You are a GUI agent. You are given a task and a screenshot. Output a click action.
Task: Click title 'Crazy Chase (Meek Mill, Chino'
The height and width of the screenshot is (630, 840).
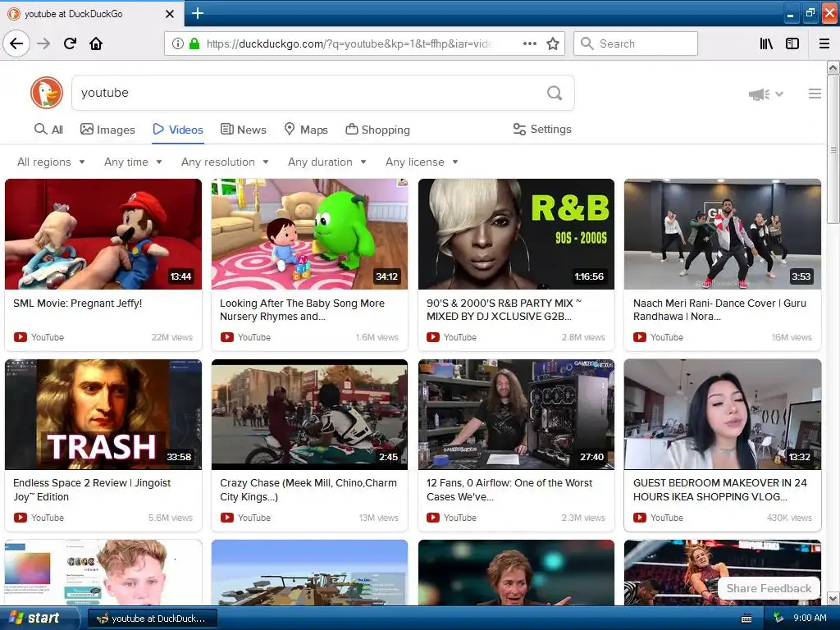click(x=308, y=490)
